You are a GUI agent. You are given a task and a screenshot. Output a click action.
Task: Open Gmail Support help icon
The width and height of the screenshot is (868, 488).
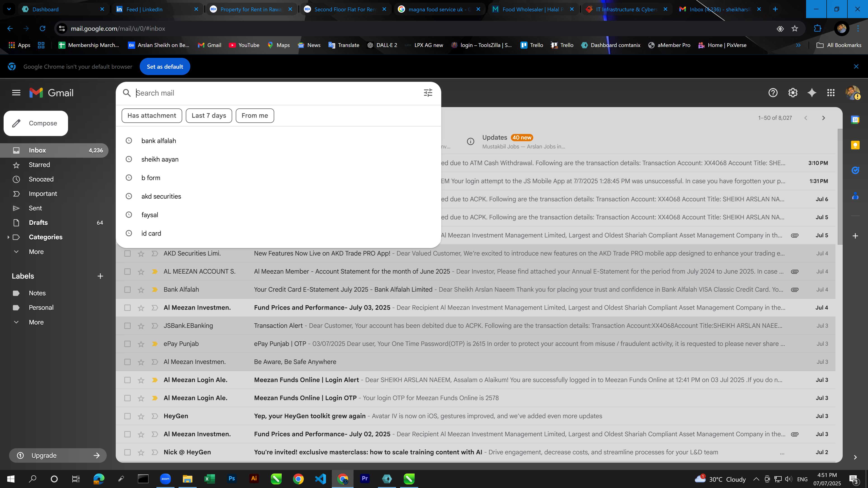[773, 93]
